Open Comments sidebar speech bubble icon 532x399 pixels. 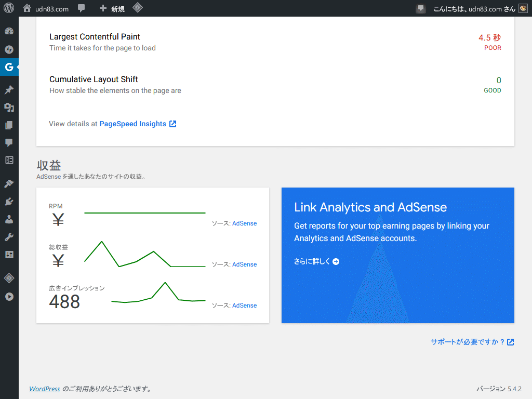point(9,142)
